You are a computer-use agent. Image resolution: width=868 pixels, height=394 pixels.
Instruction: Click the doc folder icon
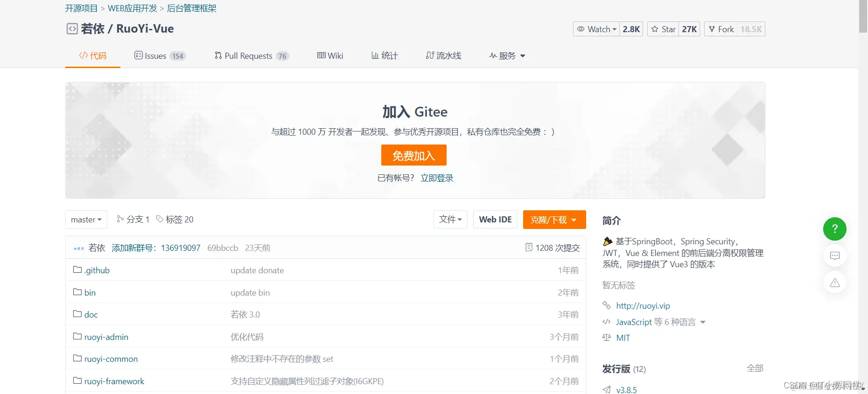77,314
